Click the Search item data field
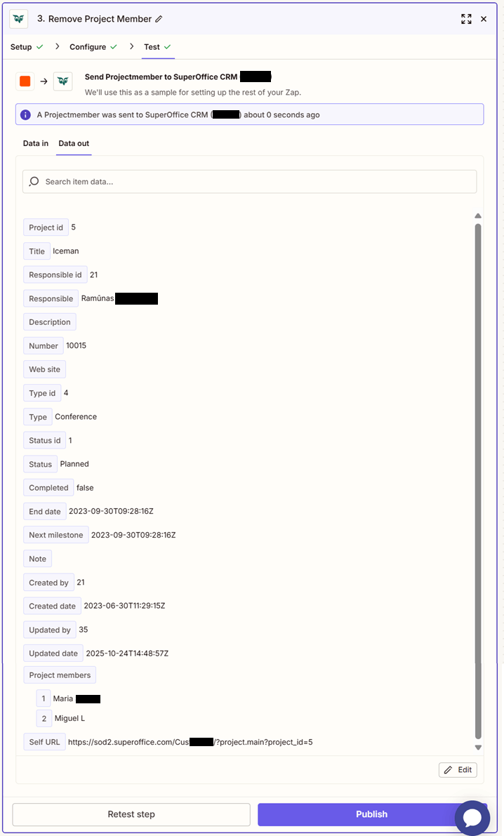 point(211,180)
